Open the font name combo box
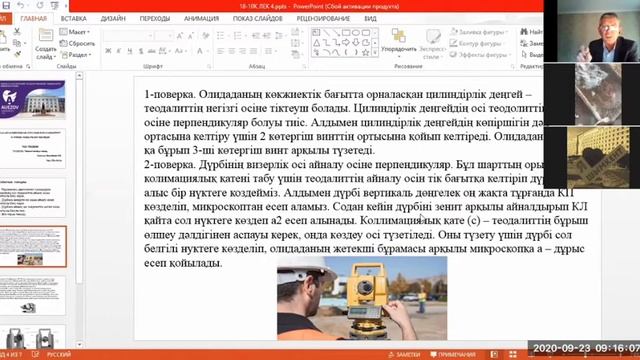 coord(129,36)
